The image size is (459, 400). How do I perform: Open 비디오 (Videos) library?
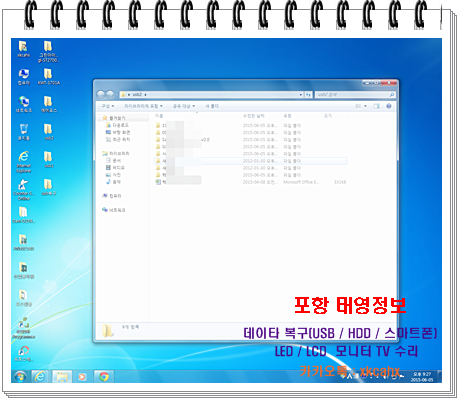(115, 168)
